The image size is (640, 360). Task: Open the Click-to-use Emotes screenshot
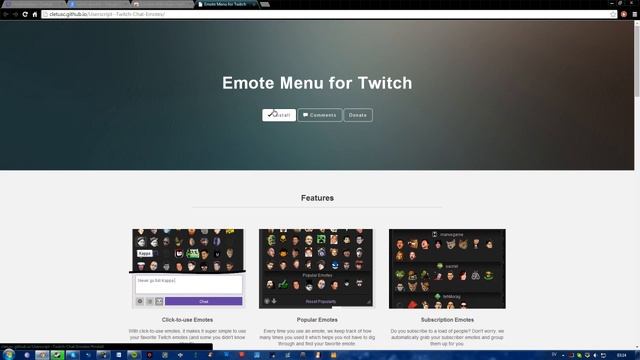coord(188,268)
